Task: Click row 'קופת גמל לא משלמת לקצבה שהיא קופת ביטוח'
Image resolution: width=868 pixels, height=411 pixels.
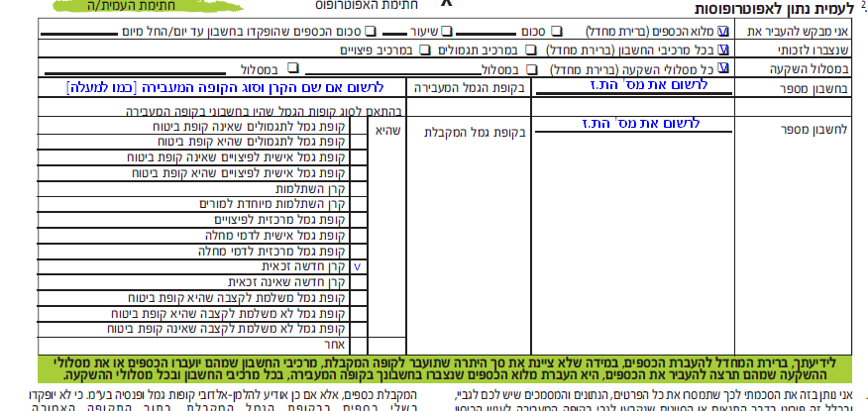Action: [x=195, y=314]
